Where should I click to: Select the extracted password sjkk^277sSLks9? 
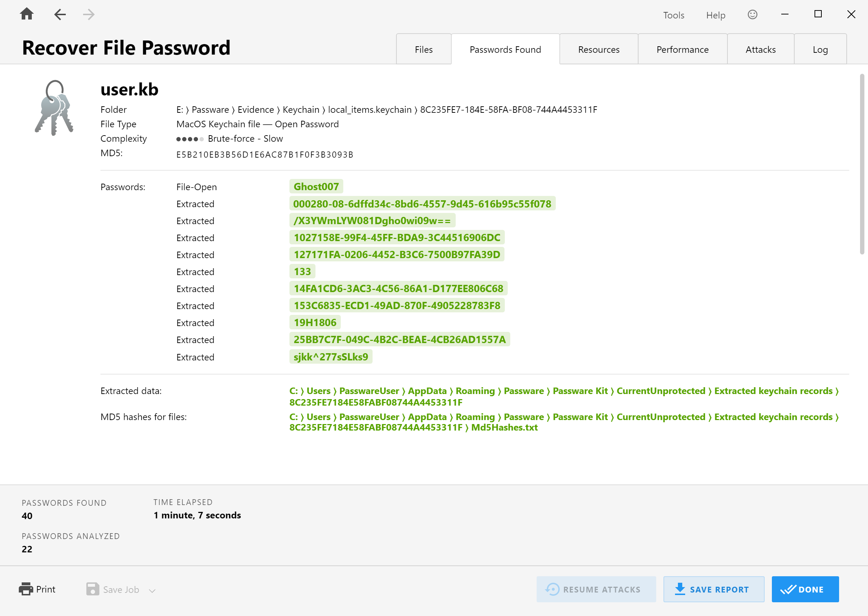tap(331, 356)
